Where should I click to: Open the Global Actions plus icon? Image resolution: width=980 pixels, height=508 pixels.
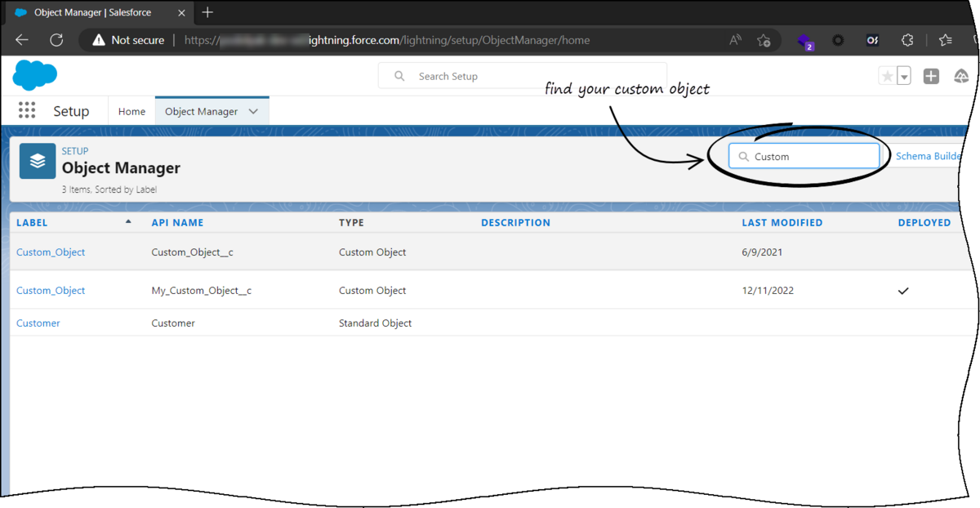click(x=931, y=76)
